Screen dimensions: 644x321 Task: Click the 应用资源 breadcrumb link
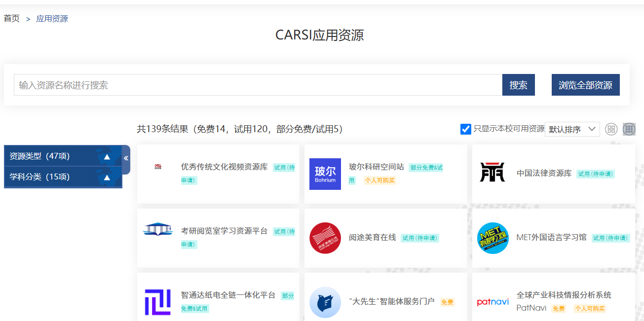pos(52,19)
